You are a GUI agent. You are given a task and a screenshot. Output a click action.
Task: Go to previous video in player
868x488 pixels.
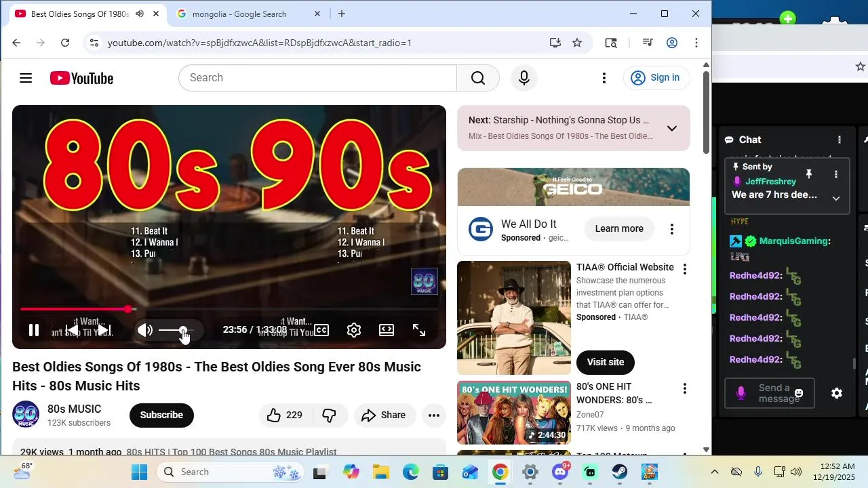[71, 330]
